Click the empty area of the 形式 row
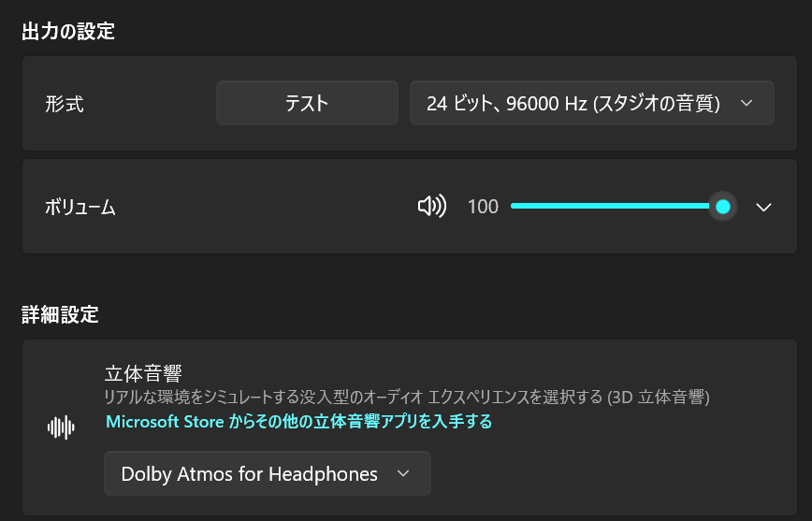This screenshot has height=521, width=812. tap(150, 104)
